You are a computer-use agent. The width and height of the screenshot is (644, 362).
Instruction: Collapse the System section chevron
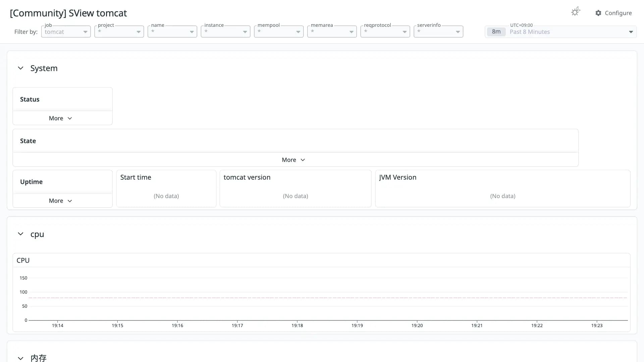20,68
